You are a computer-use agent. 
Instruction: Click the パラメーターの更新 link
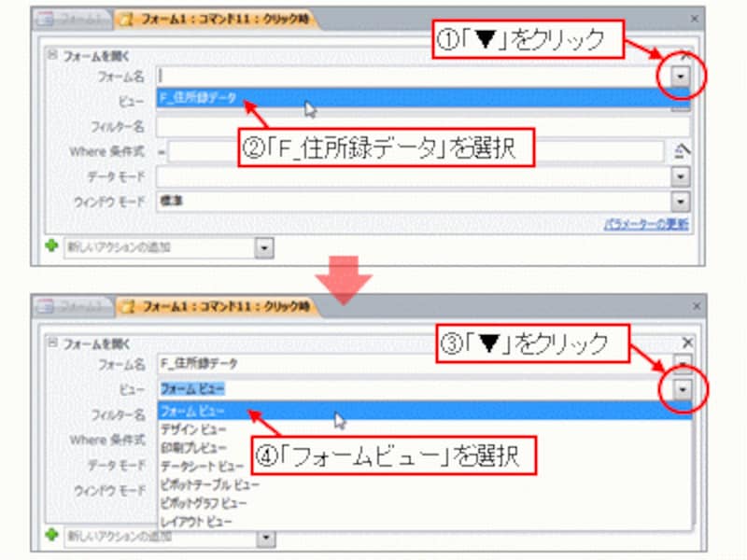pos(646,224)
